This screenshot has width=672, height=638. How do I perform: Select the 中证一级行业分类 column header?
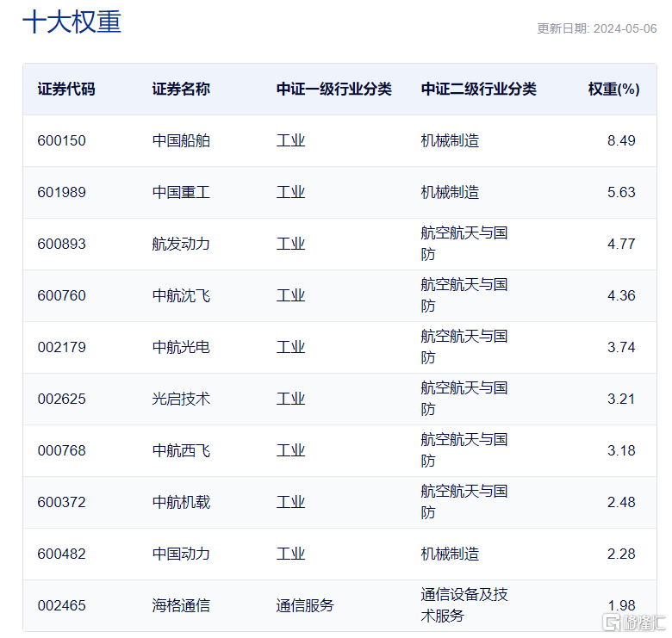(334, 89)
